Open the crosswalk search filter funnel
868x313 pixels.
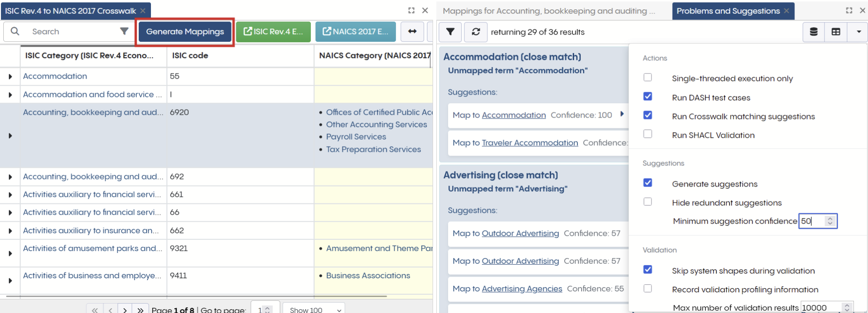point(124,31)
